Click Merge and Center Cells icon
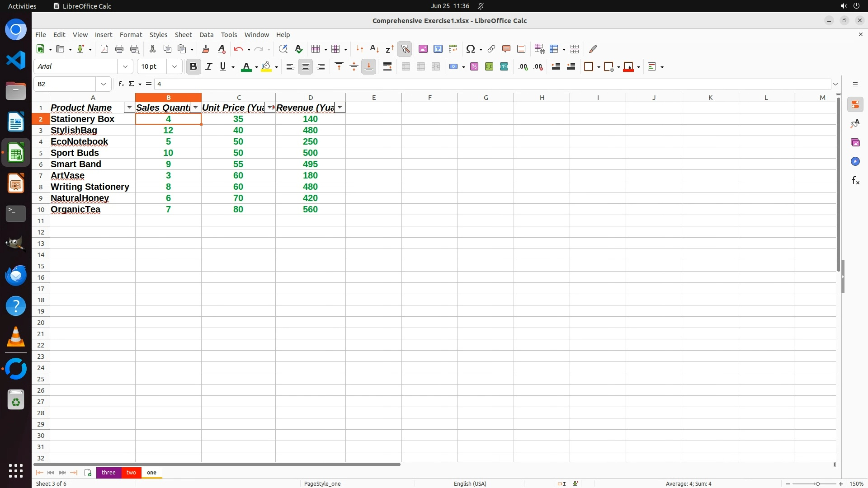 (x=406, y=67)
